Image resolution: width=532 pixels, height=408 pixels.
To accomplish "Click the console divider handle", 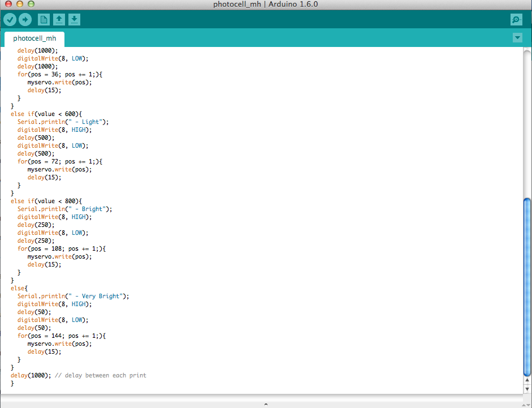I will [266, 404].
